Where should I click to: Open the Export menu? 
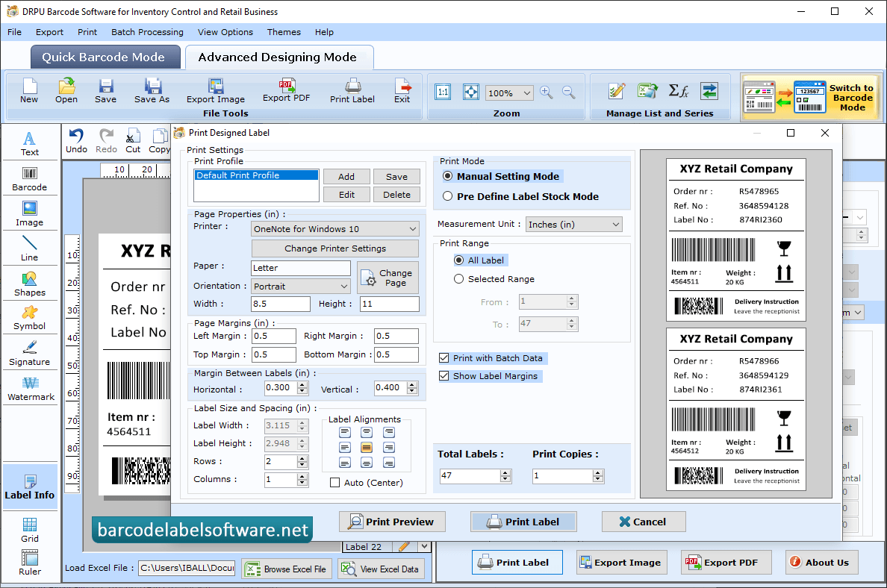[x=50, y=32]
